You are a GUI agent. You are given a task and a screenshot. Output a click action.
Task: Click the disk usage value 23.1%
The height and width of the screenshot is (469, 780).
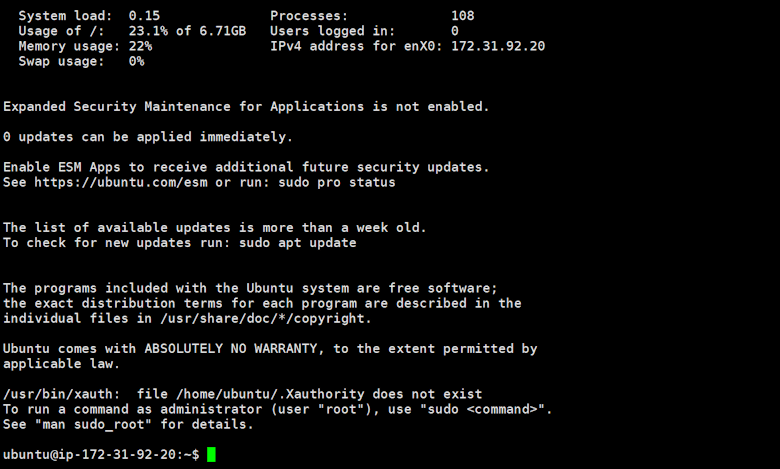click(x=149, y=31)
